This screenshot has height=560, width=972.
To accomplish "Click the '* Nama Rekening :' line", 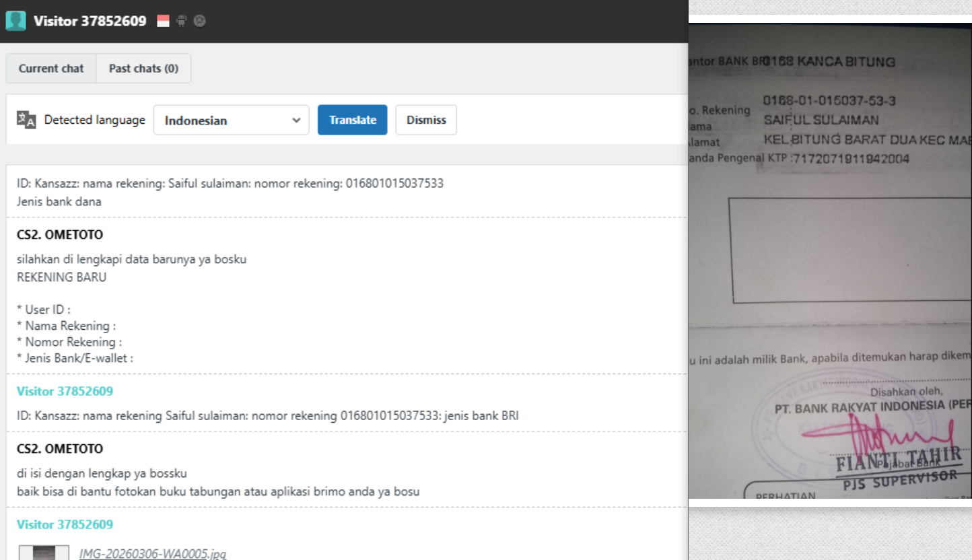I will [67, 326].
